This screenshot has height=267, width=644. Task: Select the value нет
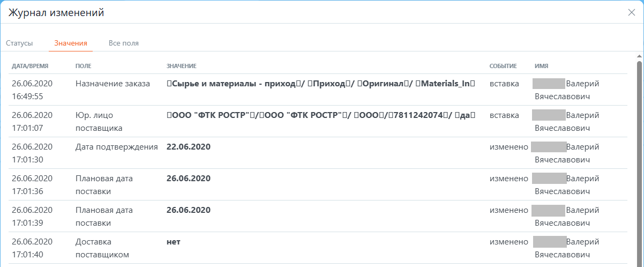[174, 242]
